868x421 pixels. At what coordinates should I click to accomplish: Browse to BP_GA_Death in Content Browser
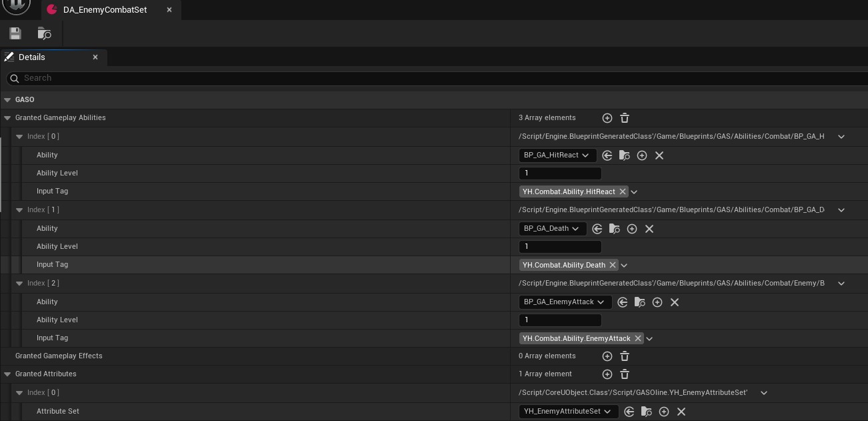(615, 229)
